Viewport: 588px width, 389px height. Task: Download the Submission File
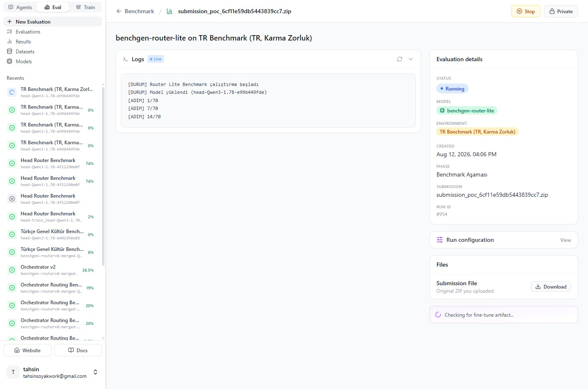(x=551, y=286)
